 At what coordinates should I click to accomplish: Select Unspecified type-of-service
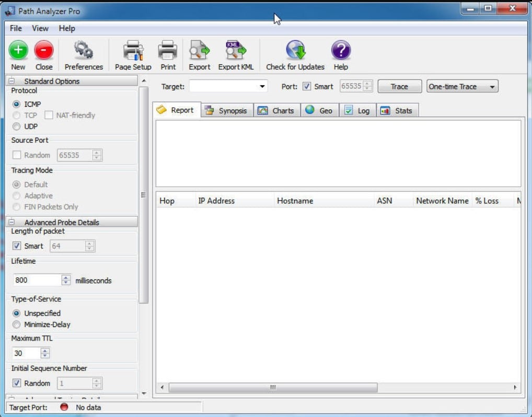pyautogui.click(x=16, y=313)
